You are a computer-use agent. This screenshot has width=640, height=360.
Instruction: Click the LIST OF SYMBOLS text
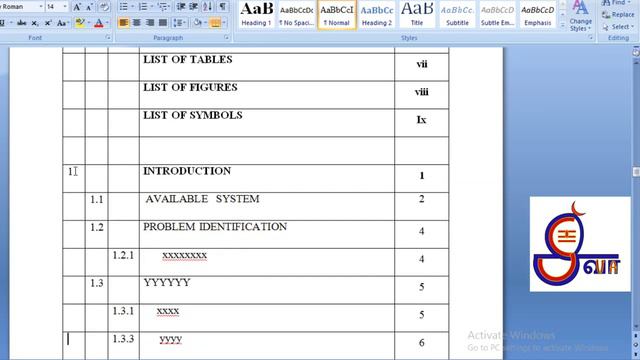tap(193, 115)
